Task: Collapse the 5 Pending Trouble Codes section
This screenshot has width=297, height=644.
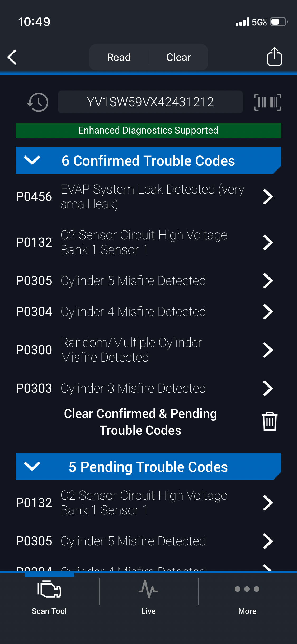Action: pyautogui.click(x=32, y=466)
